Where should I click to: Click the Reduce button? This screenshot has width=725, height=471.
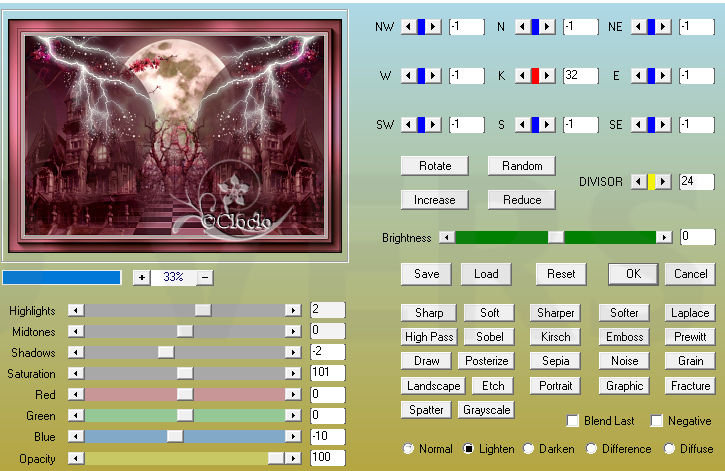click(522, 200)
